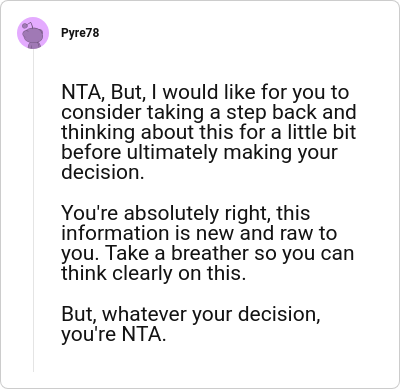The height and width of the screenshot is (389, 400).
Task: Click the line "information is new and raw to"
Action: 199,233
